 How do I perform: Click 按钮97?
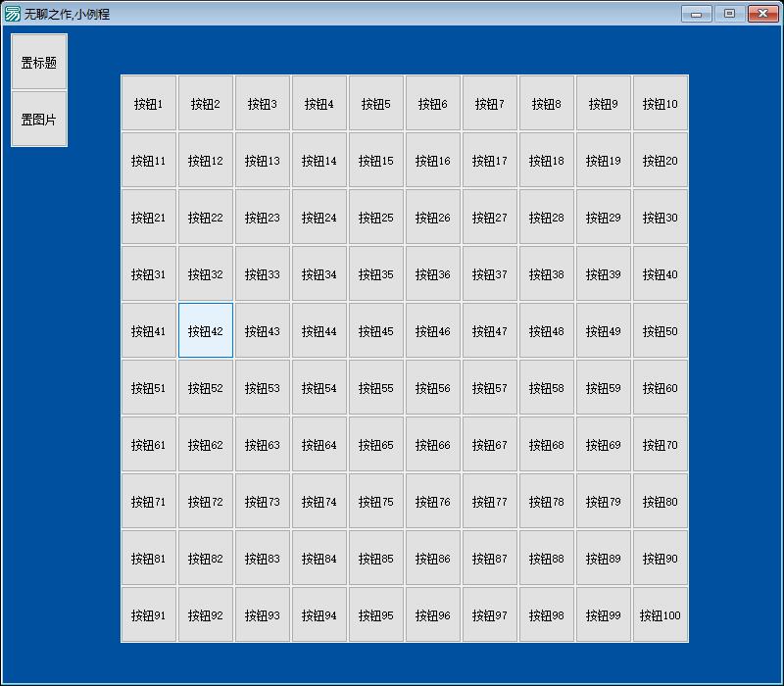(x=489, y=614)
